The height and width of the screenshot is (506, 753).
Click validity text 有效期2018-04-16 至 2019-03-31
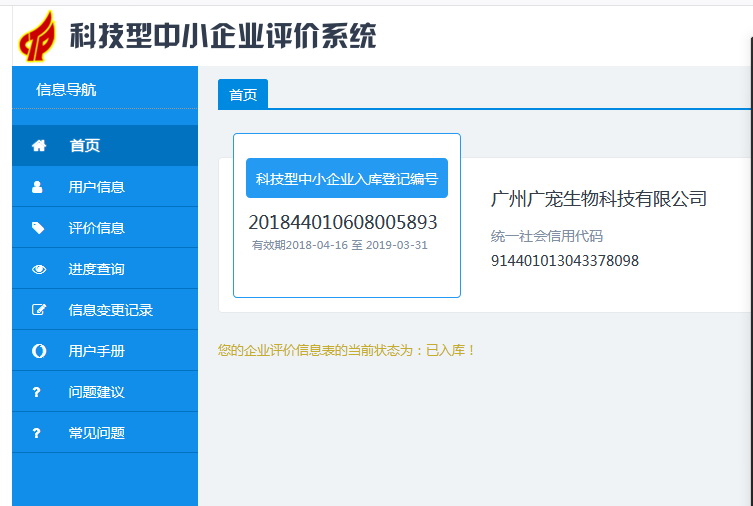340,245
